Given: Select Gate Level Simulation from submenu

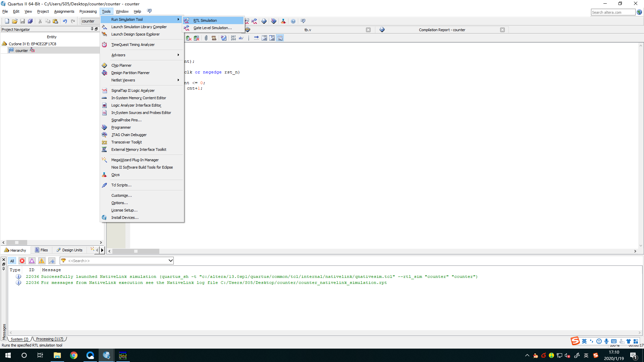Looking at the screenshot, I should coord(213,28).
